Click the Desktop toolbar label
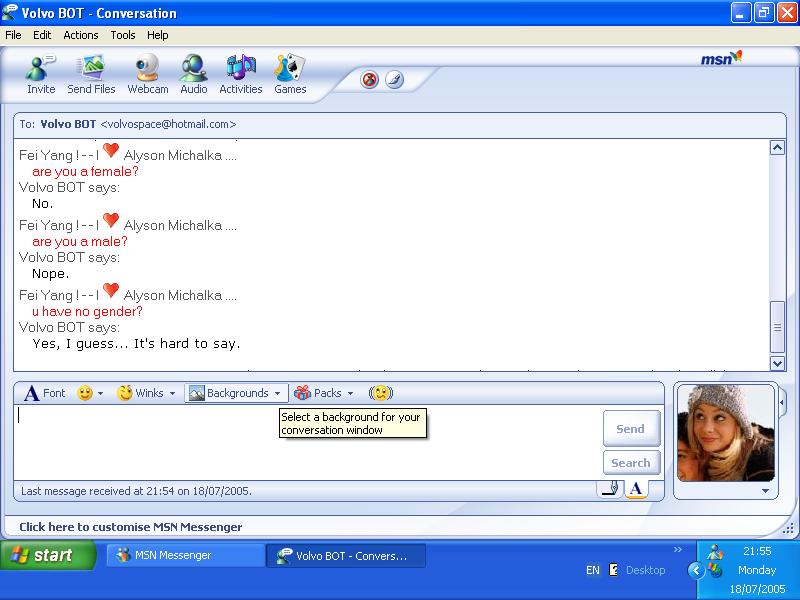Screen dimensions: 800x600 645,570
